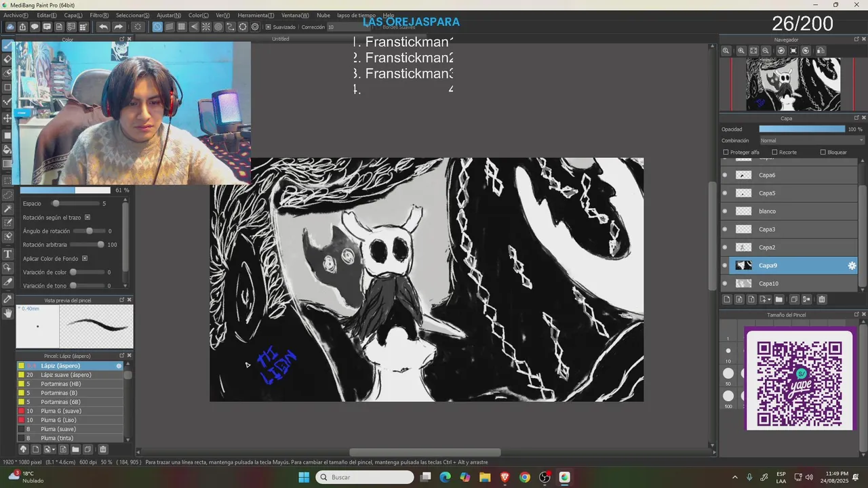Toggle Rotación según el trazo checkbox
This screenshot has width=868, height=488.
pos(87,218)
